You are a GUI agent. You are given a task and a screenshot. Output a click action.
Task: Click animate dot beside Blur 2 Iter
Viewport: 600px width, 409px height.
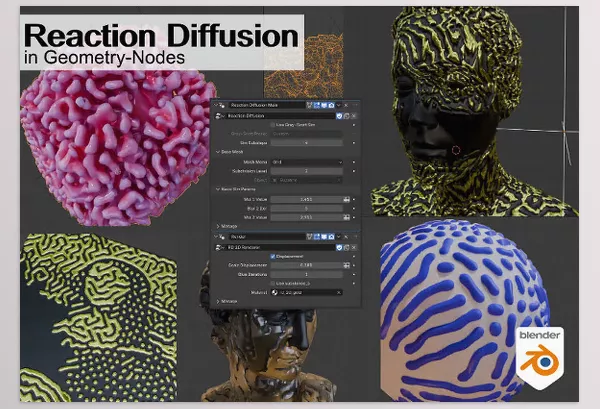point(354,209)
